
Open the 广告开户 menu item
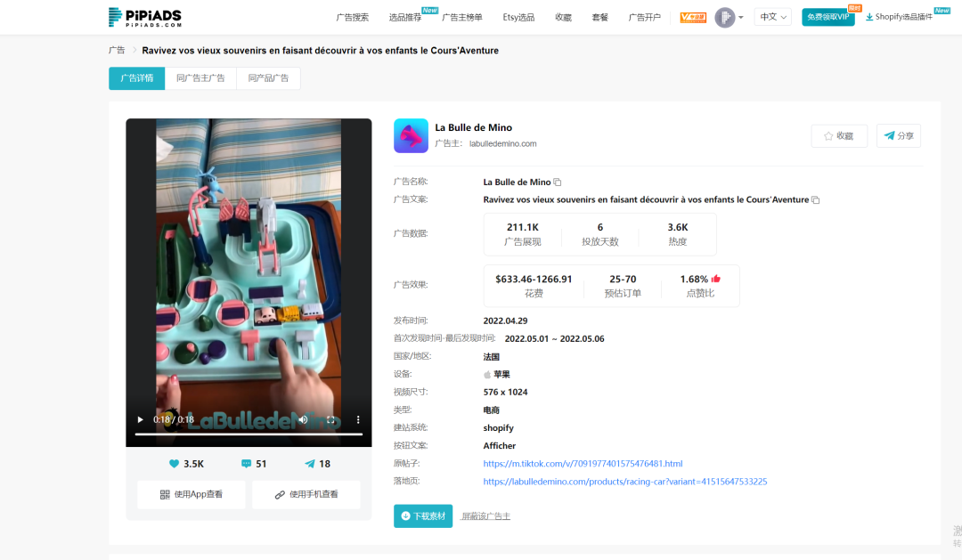click(x=644, y=17)
